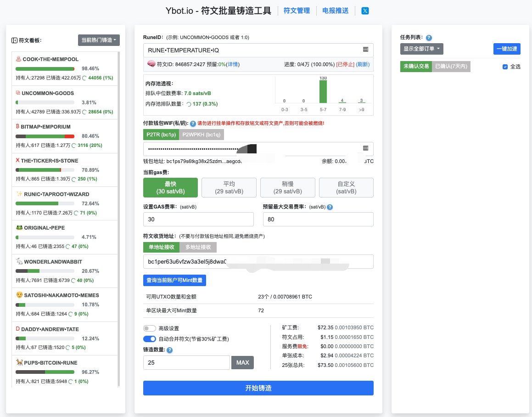This screenshot has height=417, width=532.
Task: Open the 电报推送 link
Action: 335,11
